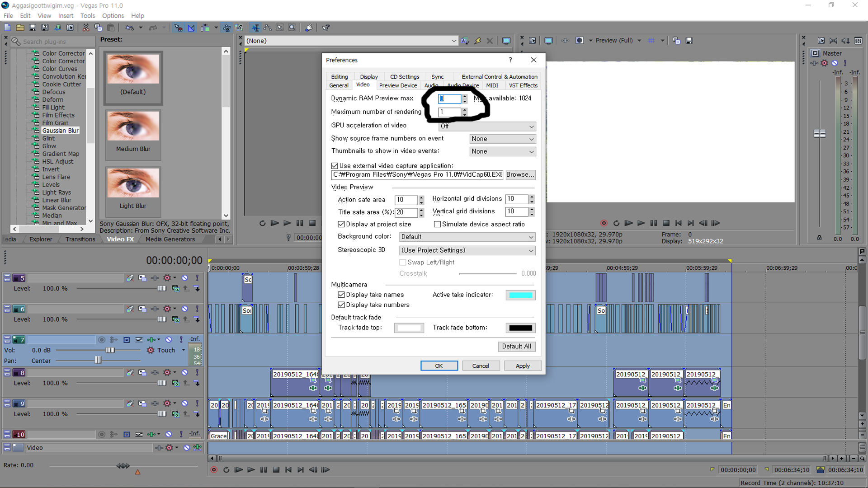Click the Open folder toolbar icon
The image size is (868, 488).
tap(20, 28)
